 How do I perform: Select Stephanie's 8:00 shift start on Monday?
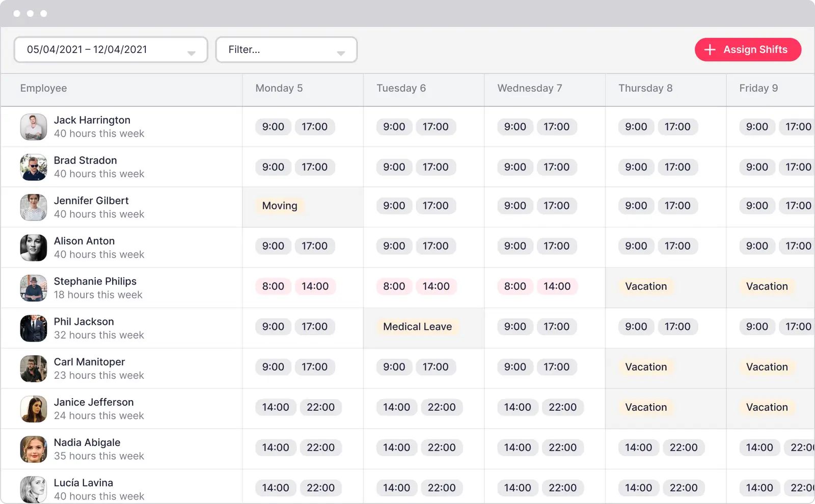point(273,286)
